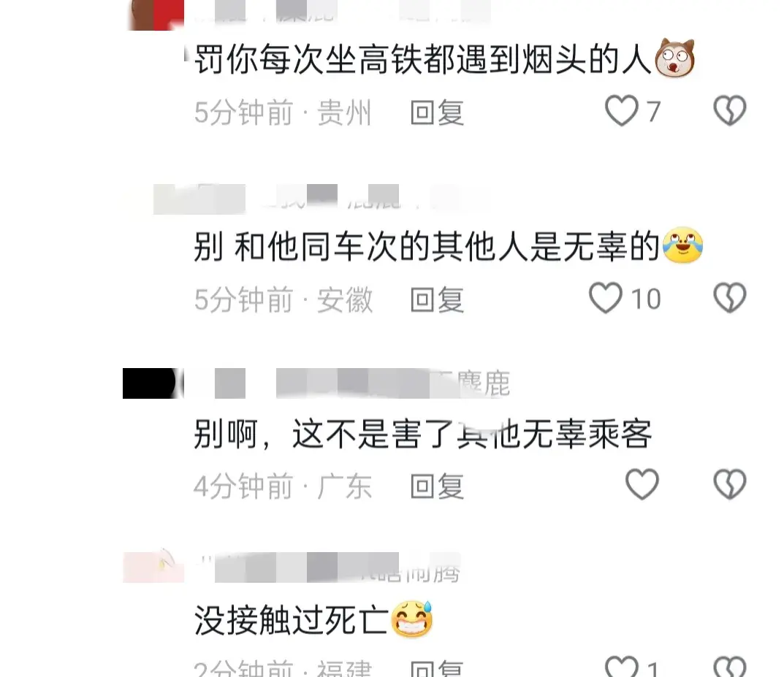Reply to the 5分钟前 安徽 comment
Screen dimensions: 784x677
tap(437, 299)
